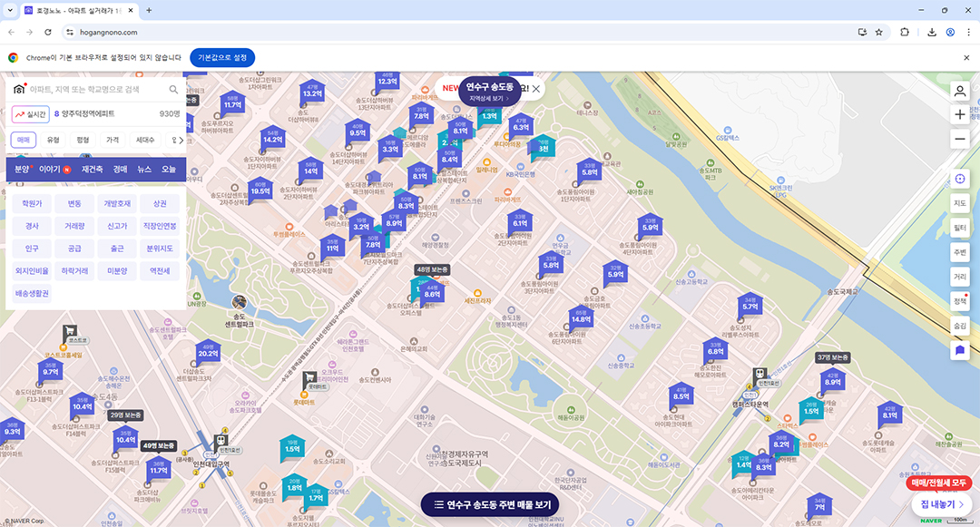Click the 숨김 hide button

click(x=960, y=326)
